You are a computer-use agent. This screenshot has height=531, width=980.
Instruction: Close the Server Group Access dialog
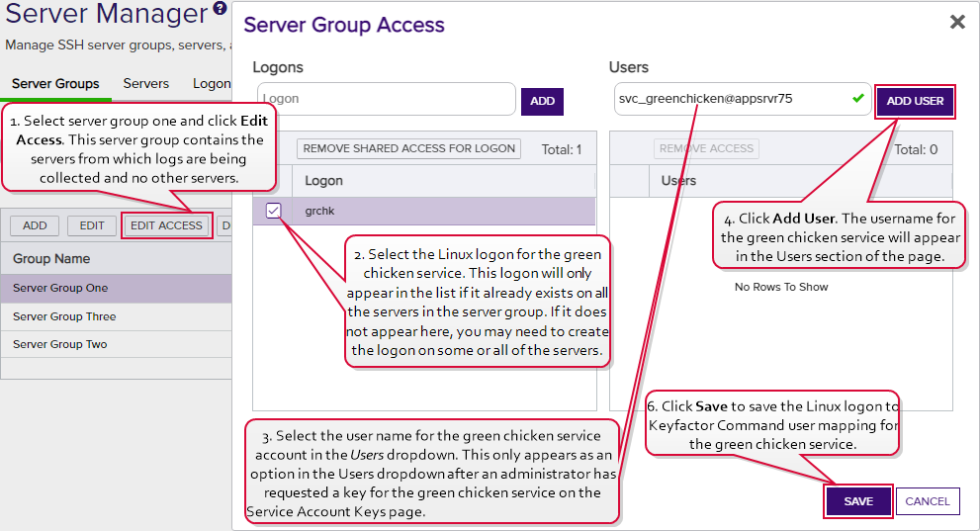(x=956, y=22)
